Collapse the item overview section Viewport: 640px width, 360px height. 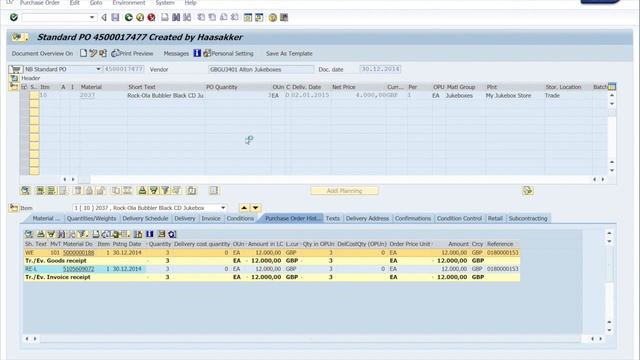(14, 87)
